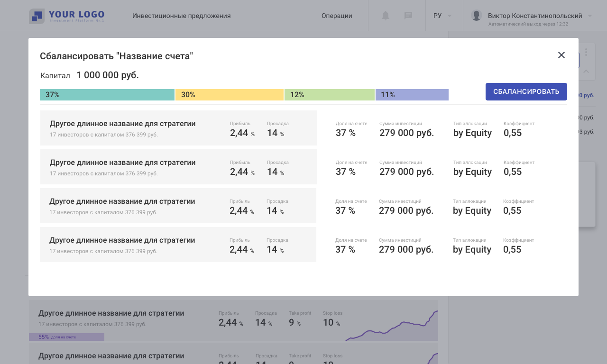
Task: Go to the Операции menu item
Action: (x=337, y=16)
